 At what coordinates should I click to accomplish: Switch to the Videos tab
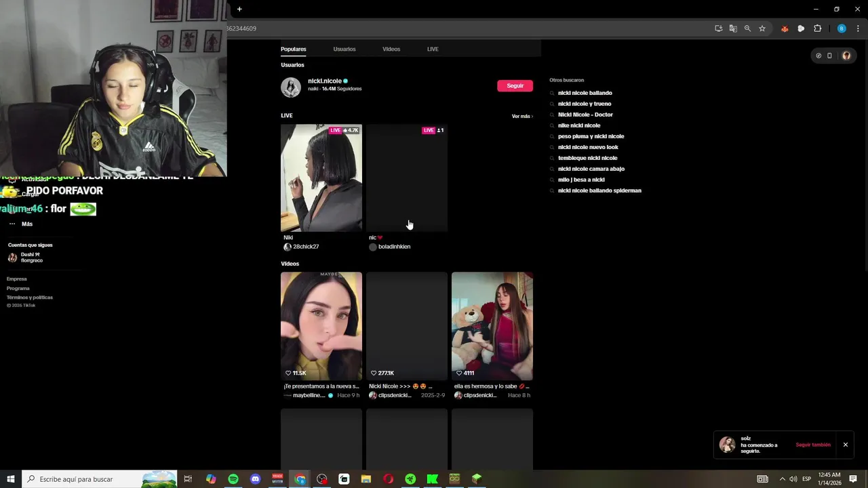391,49
